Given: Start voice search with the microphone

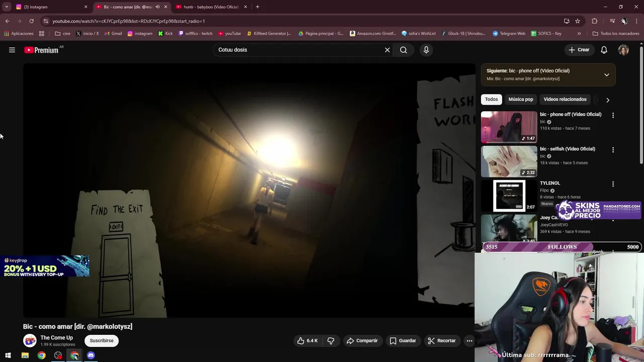Looking at the screenshot, I should click(x=426, y=50).
